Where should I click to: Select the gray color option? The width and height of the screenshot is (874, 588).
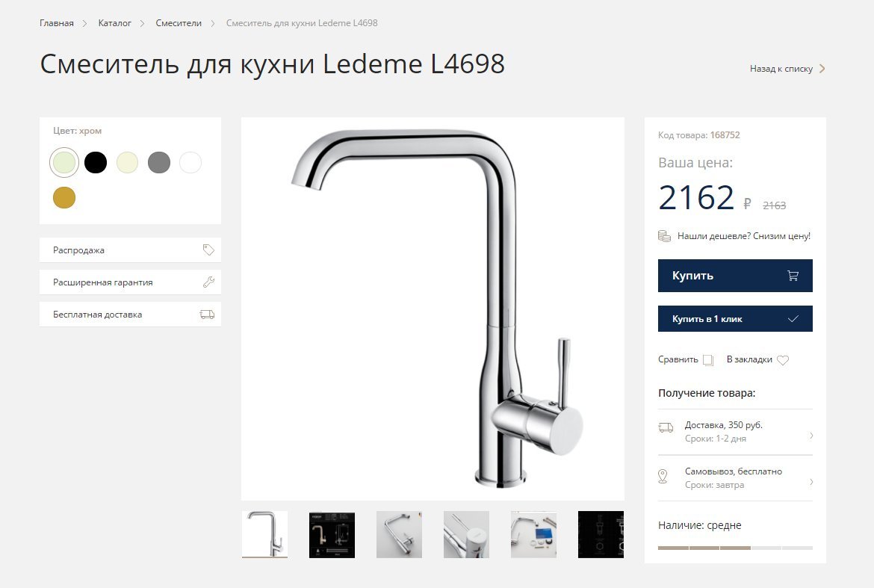(159, 162)
